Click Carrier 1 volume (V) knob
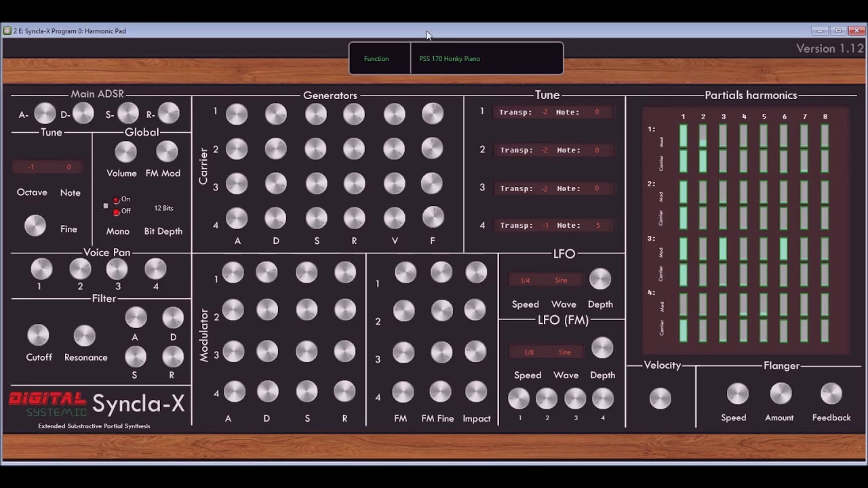This screenshot has width=868, height=488. point(394,114)
